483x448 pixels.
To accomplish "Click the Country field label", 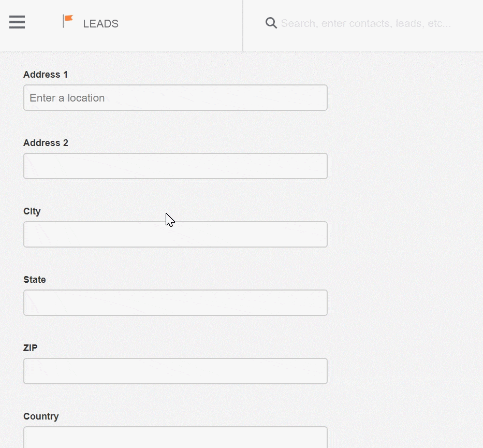I will click(41, 416).
